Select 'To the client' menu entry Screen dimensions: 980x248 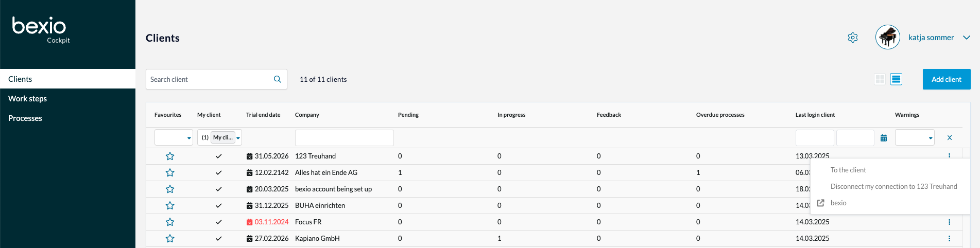click(848, 170)
